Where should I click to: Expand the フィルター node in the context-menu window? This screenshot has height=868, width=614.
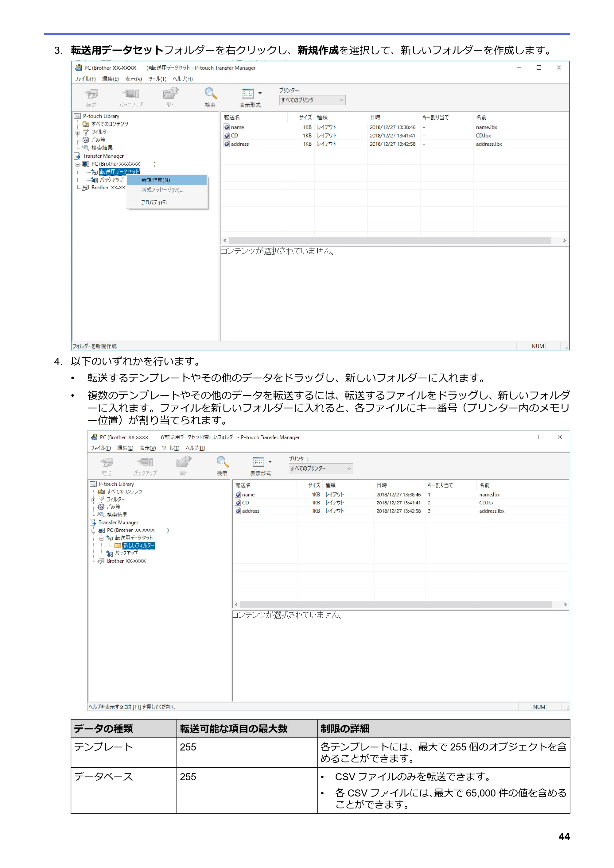(77, 132)
